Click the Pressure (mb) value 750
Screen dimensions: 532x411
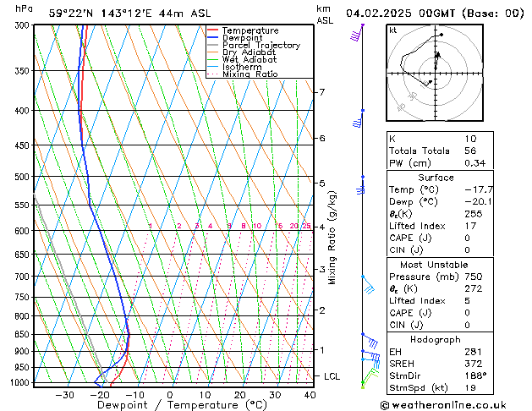[x=474, y=277]
